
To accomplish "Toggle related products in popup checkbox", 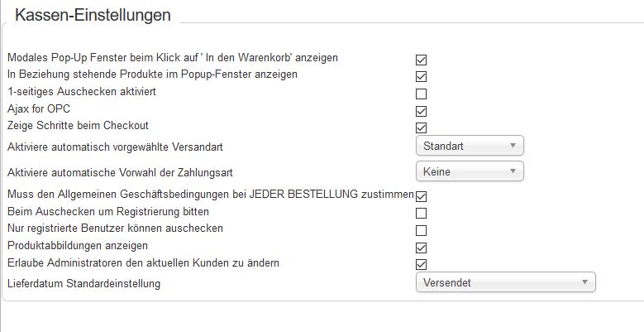I will 421,77.
